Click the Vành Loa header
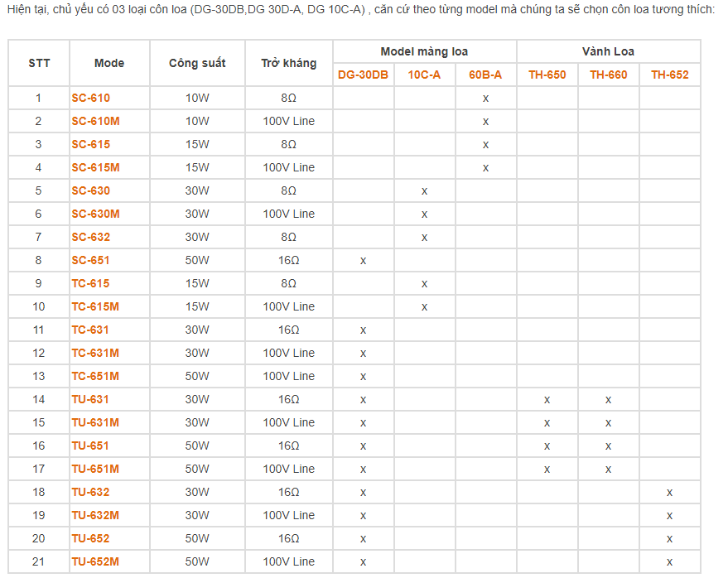Viewport: 728px width, 578px height. pos(608,51)
